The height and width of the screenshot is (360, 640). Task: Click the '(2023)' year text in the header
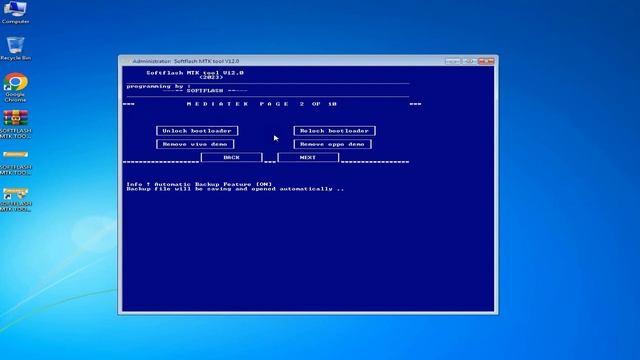click(x=211, y=77)
